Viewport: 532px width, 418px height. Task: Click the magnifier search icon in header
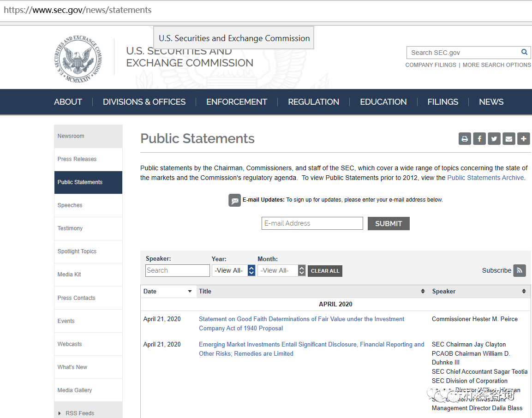(524, 52)
